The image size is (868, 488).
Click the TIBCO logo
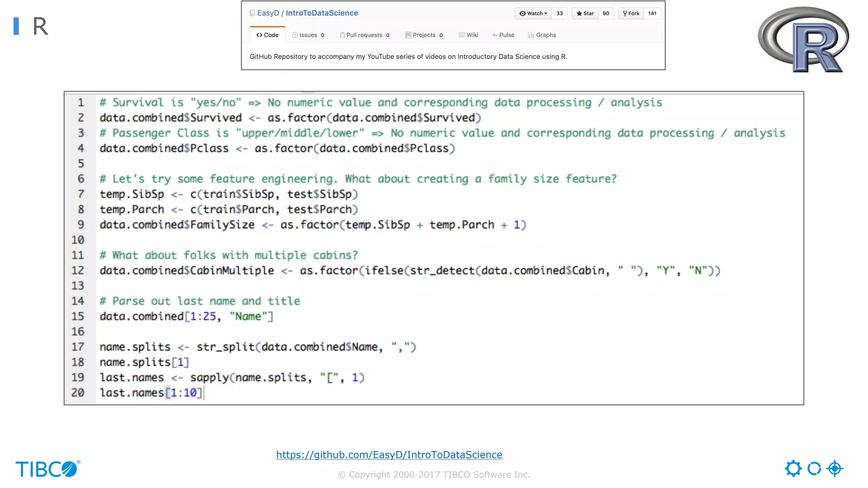pos(48,469)
